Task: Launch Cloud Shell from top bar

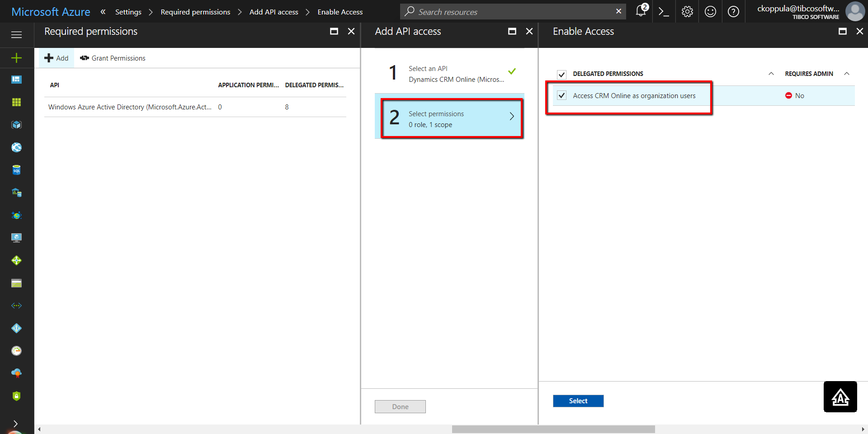Action: point(664,11)
